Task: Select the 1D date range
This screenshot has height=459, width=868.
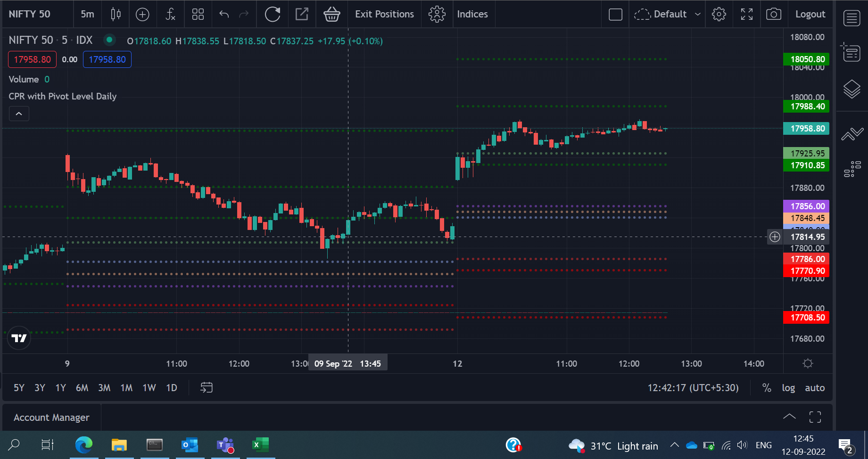Action: pyautogui.click(x=172, y=388)
